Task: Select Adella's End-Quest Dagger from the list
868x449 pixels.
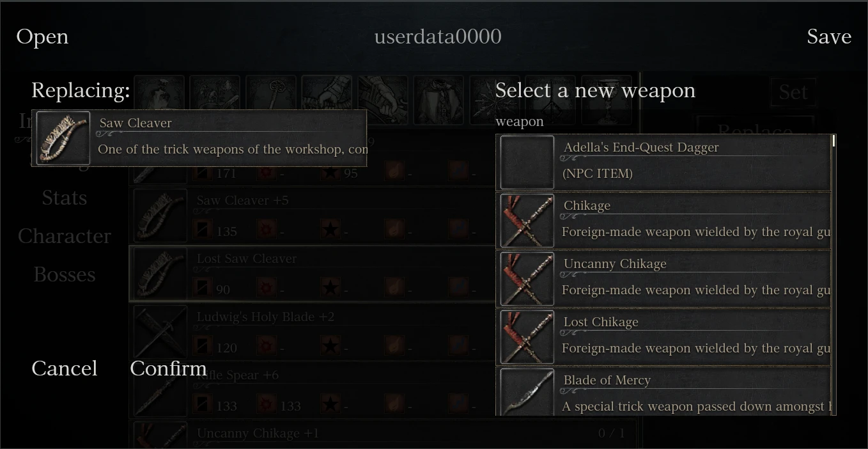Action: click(663, 162)
